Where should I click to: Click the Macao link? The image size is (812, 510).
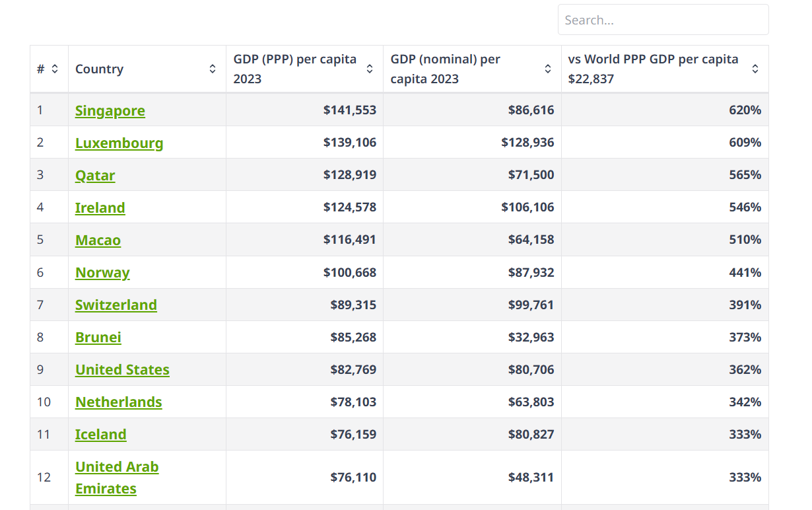(x=98, y=240)
